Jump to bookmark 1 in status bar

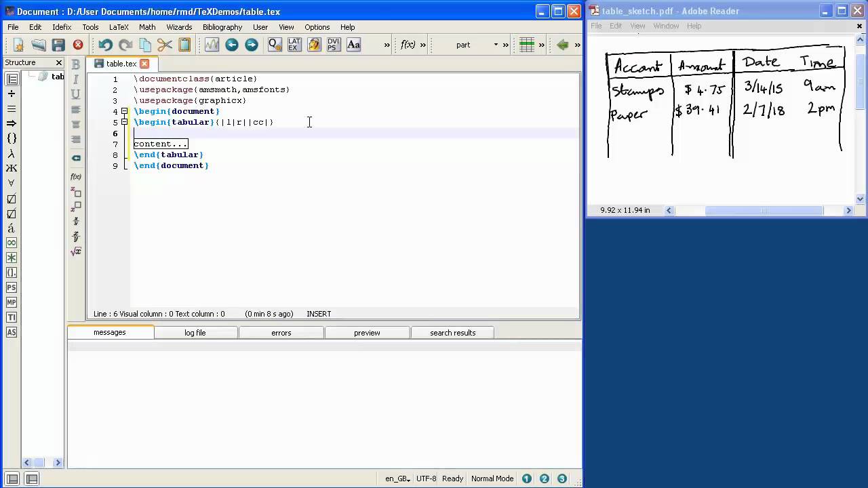527,479
